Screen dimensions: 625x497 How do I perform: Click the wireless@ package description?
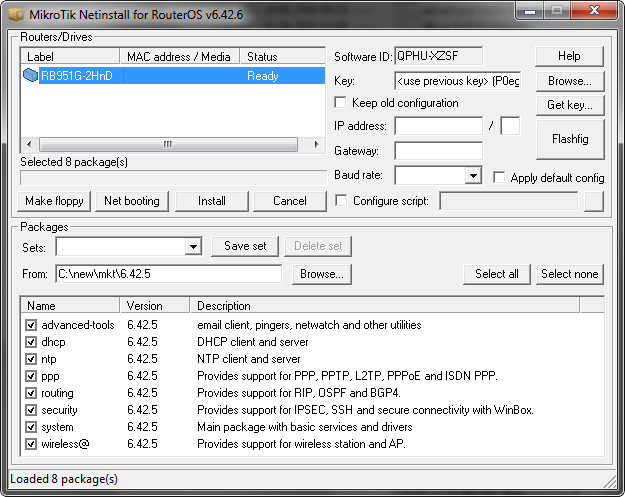click(301, 444)
